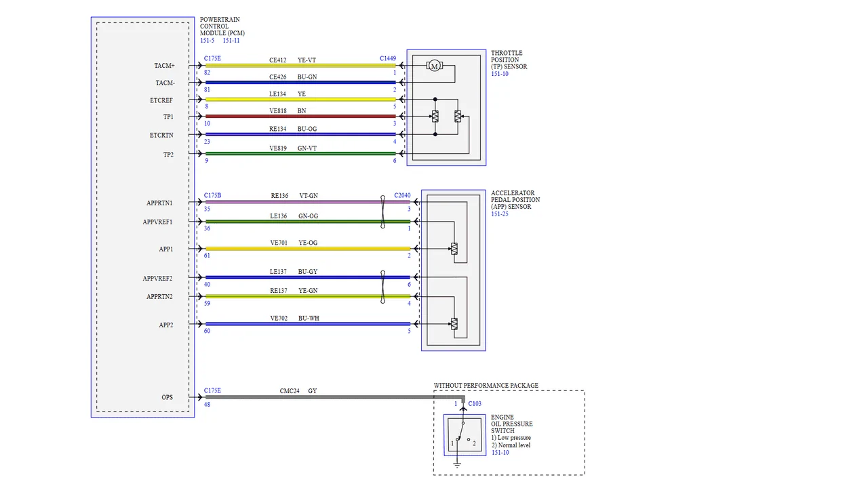868x488 pixels.
Task: Open the C103 connector link
Action: click(475, 404)
